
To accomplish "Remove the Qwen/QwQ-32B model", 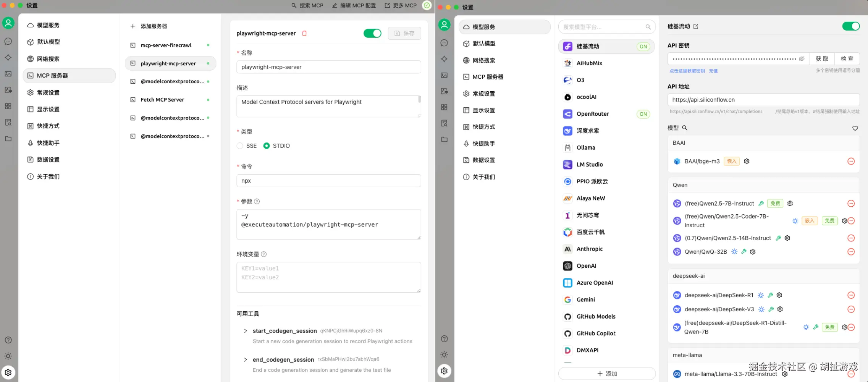I will pos(851,252).
